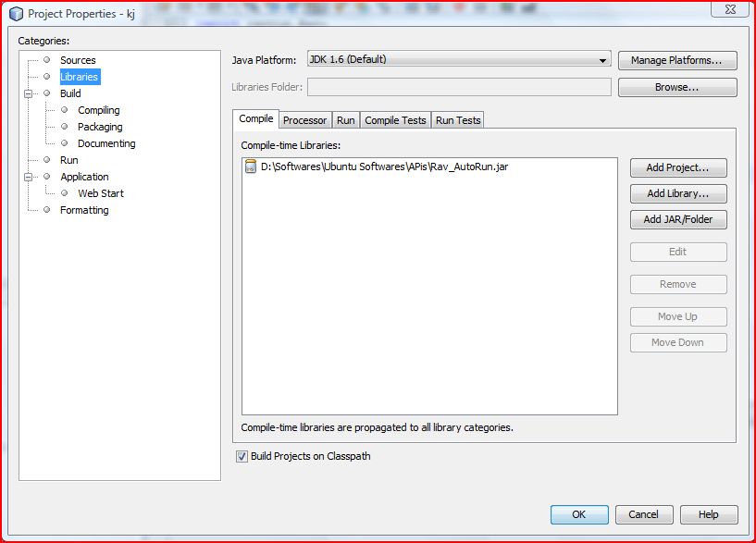Select the Build category

(70, 93)
